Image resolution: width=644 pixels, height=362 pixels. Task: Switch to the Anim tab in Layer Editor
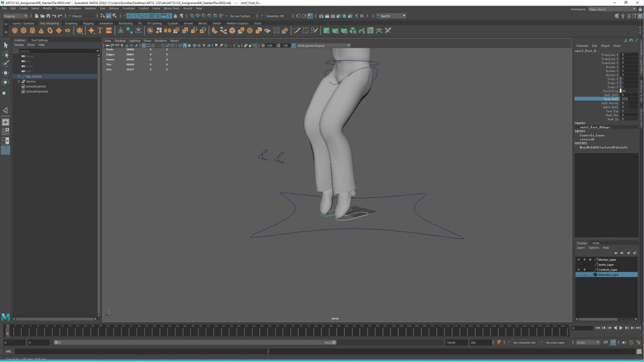point(596,243)
